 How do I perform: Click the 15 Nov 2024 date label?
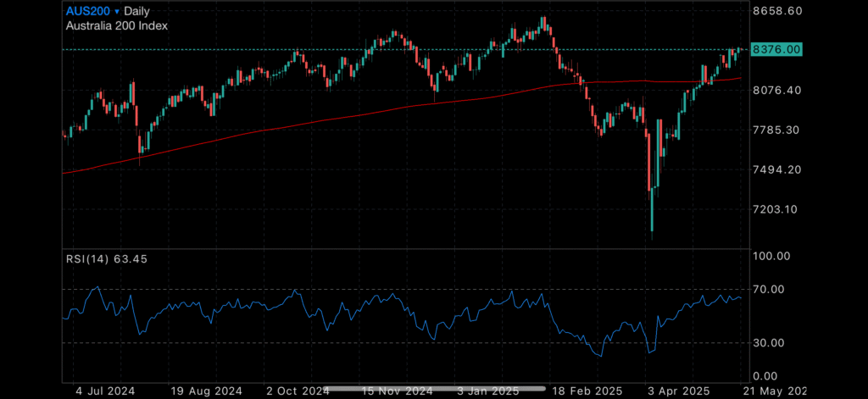pos(397,392)
